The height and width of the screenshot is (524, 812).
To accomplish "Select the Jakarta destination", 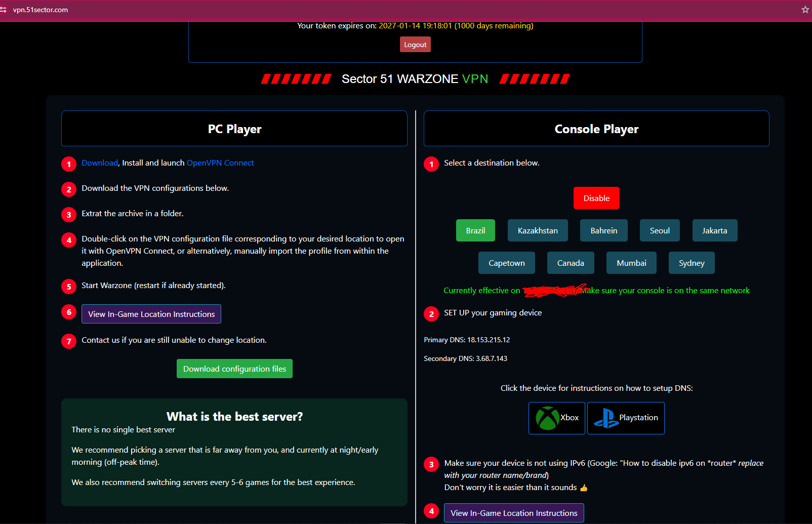I will click(x=715, y=230).
